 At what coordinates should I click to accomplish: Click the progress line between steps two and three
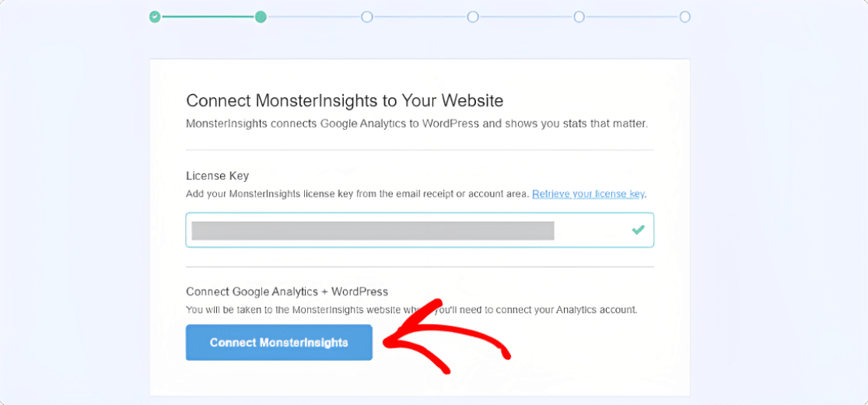pos(314,17)
